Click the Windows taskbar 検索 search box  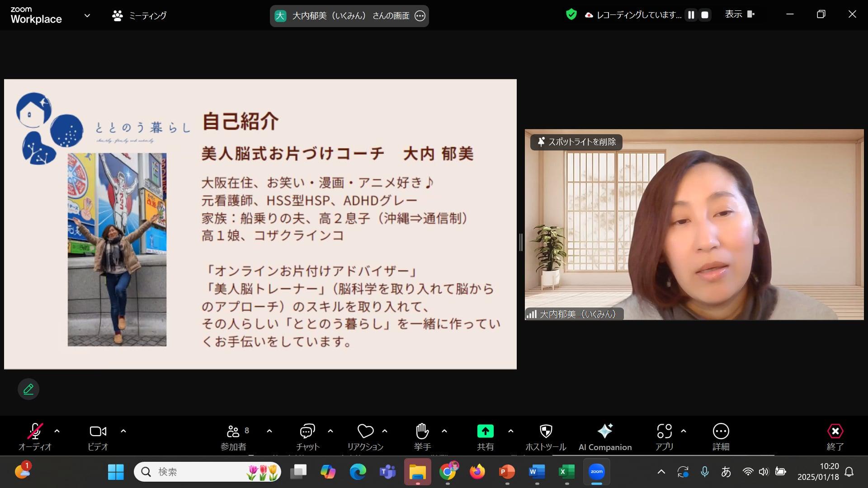tap(199, 472)
